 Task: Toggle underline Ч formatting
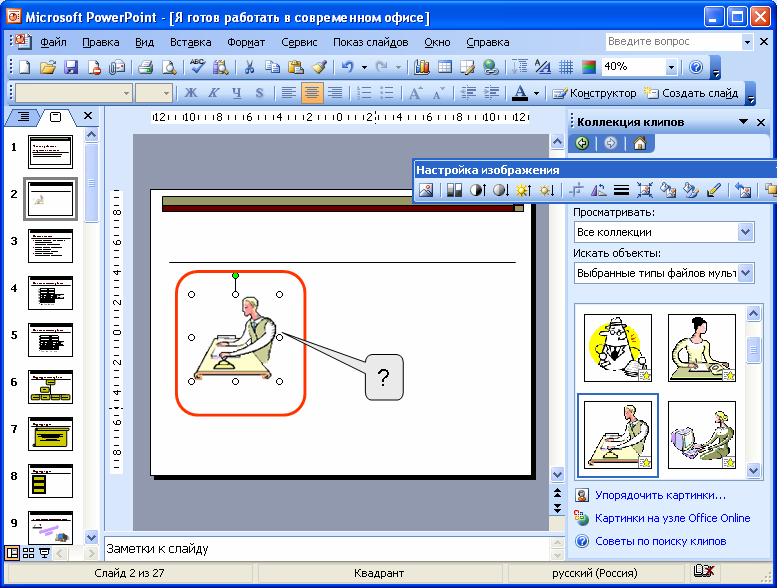click(237, 93)
